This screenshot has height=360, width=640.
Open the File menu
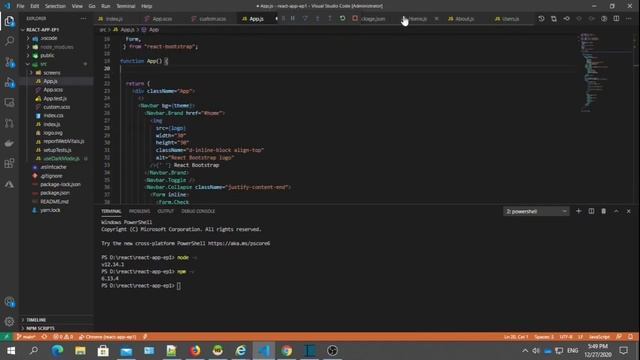20,6
